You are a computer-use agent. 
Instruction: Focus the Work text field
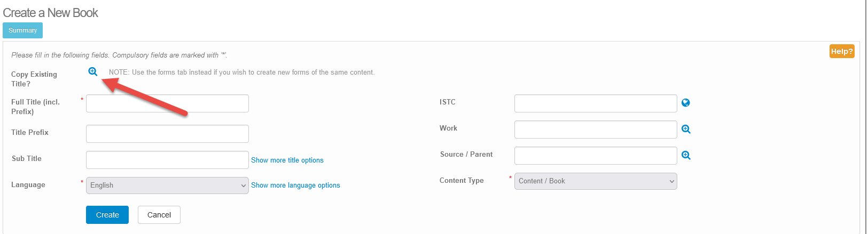click(x=596, y=130)
